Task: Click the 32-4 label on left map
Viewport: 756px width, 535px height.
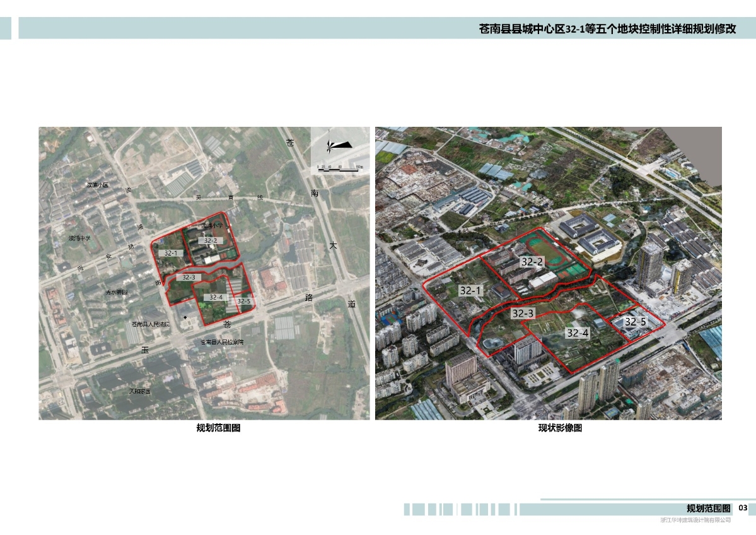Action: [216, 297]
